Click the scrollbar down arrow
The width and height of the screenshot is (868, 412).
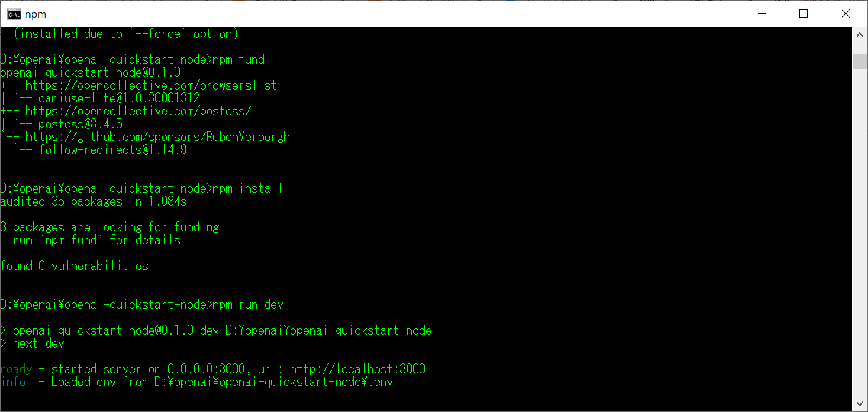coord(860,404)
